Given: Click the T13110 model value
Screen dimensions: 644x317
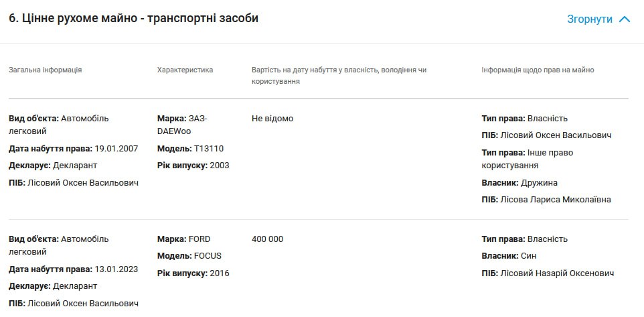Looking at the screenshot, I should pyautogui.click(x=209, y=148).
